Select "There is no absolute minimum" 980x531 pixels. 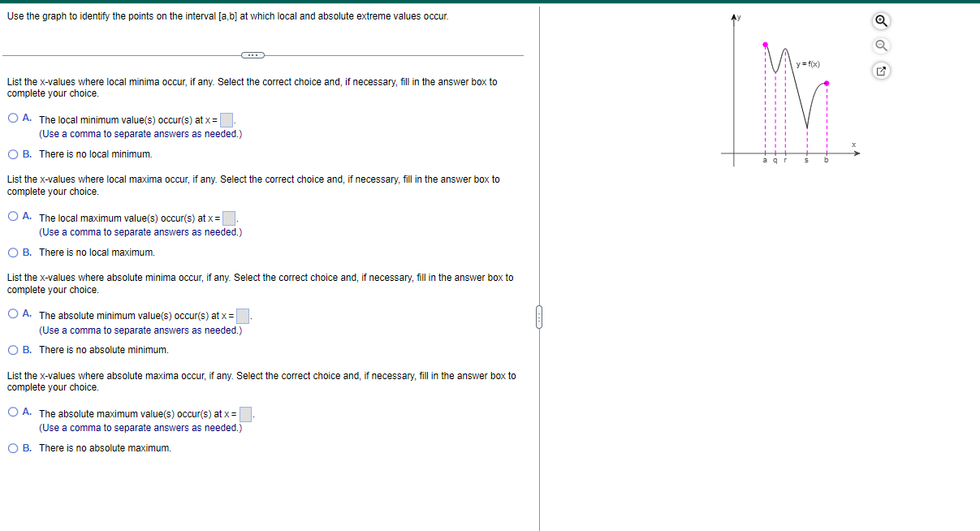(13, 349)
